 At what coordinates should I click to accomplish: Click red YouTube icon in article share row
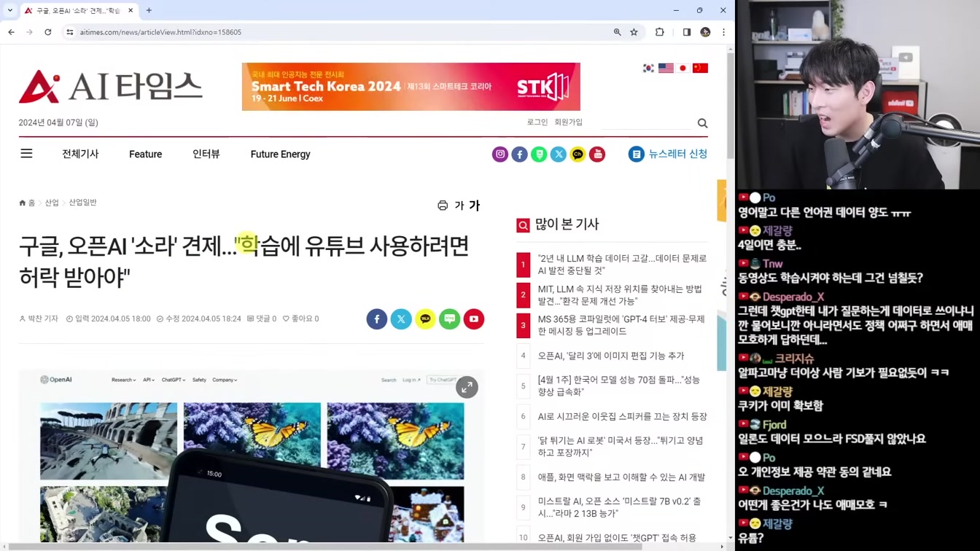[474, 319]
